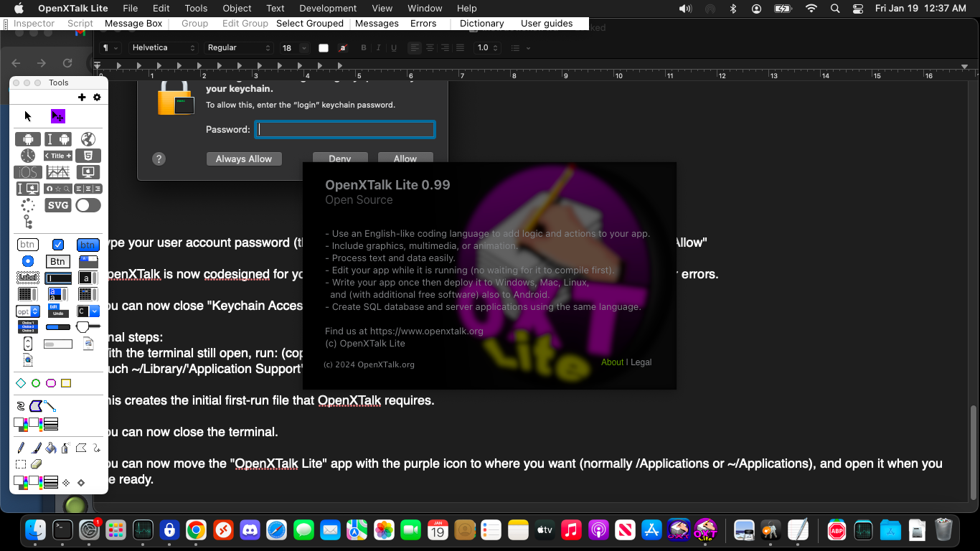980x551 pixels.
Task: Open the Tools palette gear settings
Action: click(x=97, y=97)
